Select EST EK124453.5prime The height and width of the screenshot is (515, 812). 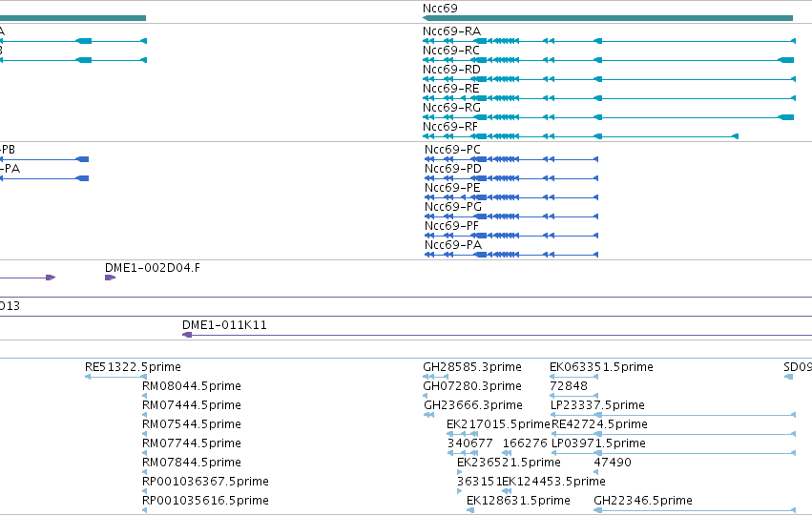coord(554,482)
